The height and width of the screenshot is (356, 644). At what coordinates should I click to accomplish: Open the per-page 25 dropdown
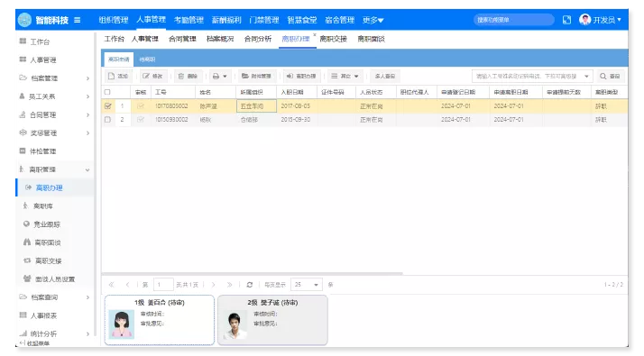tap(306, 284)
